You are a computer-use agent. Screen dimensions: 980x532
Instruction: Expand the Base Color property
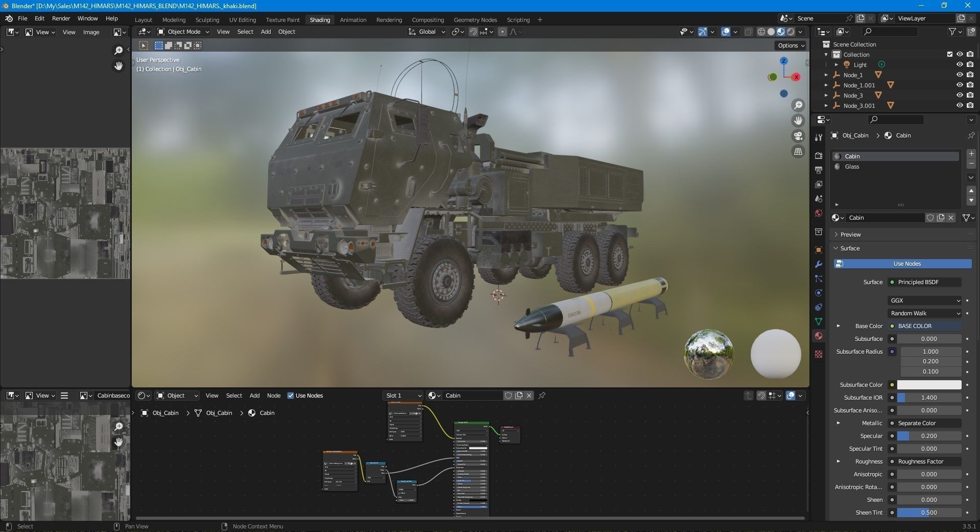[838, 326]
